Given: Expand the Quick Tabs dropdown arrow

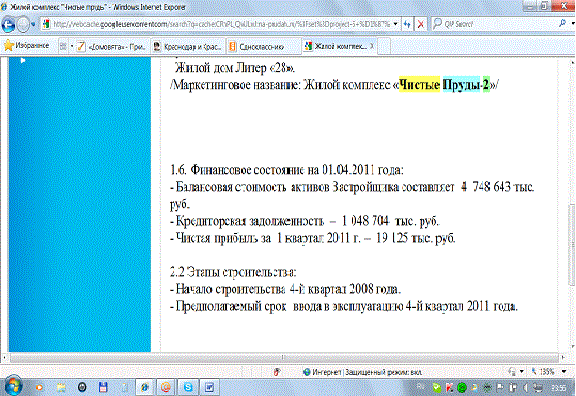Looking at the screenshot, I should pyautogui.click(x=72, y=46).
